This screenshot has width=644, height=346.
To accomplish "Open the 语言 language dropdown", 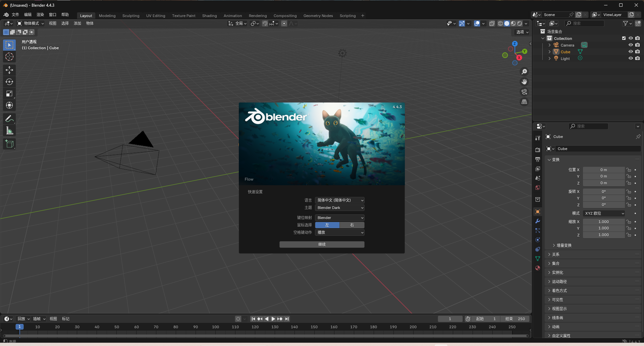I will (x=339, y=200).
